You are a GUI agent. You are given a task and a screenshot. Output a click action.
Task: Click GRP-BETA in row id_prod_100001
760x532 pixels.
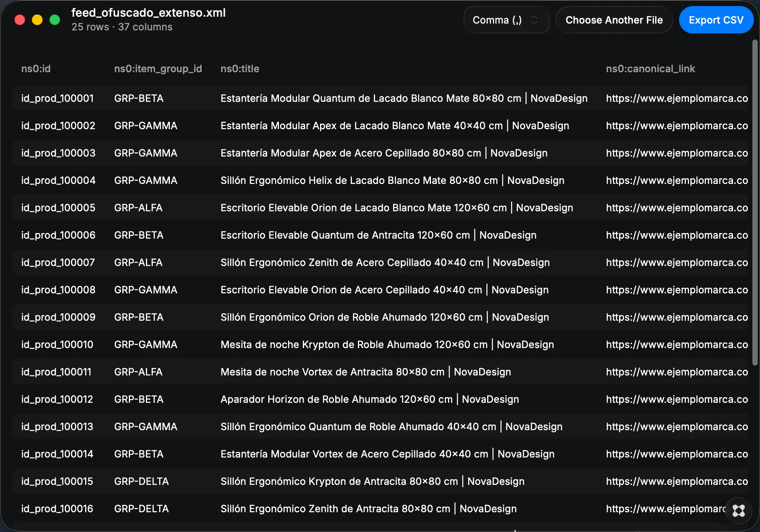coord(139,98)
